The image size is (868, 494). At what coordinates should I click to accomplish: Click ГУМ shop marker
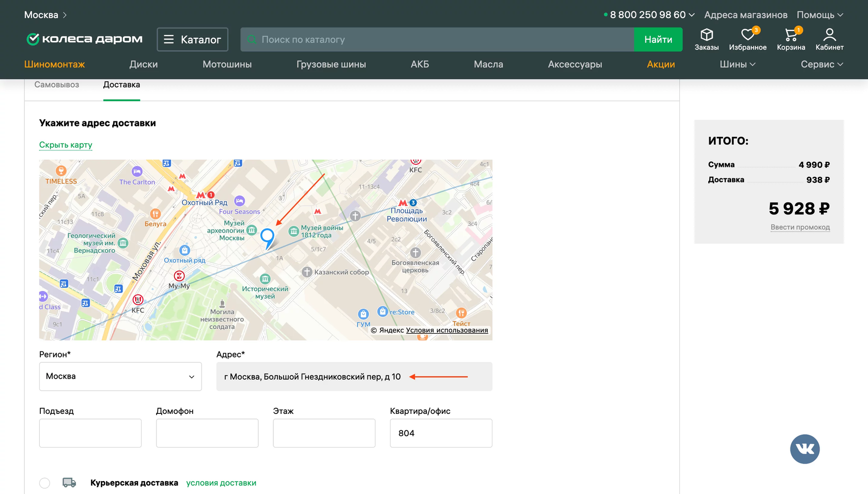(363, 314)
